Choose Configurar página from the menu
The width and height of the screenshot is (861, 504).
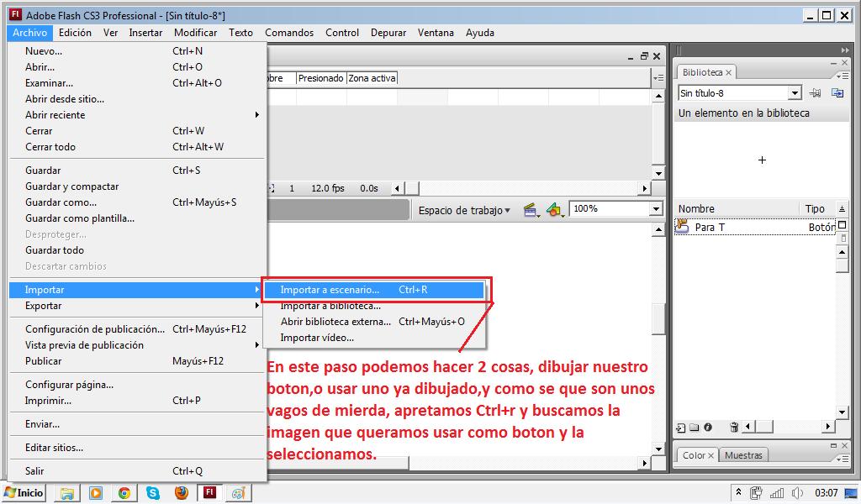137,385
